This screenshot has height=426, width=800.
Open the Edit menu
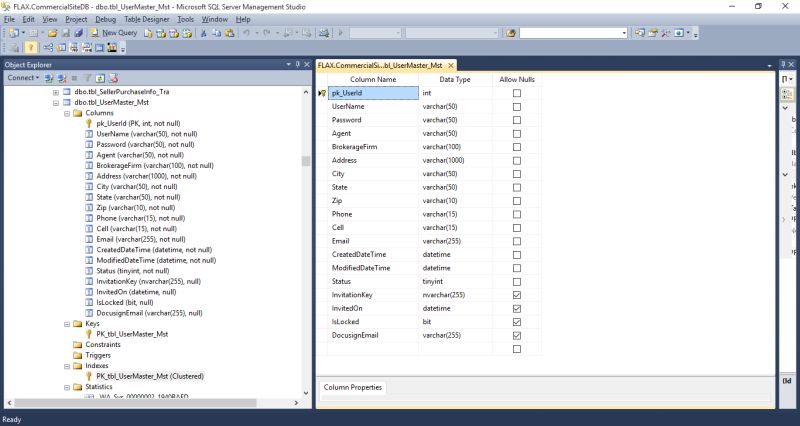point(29,19)
